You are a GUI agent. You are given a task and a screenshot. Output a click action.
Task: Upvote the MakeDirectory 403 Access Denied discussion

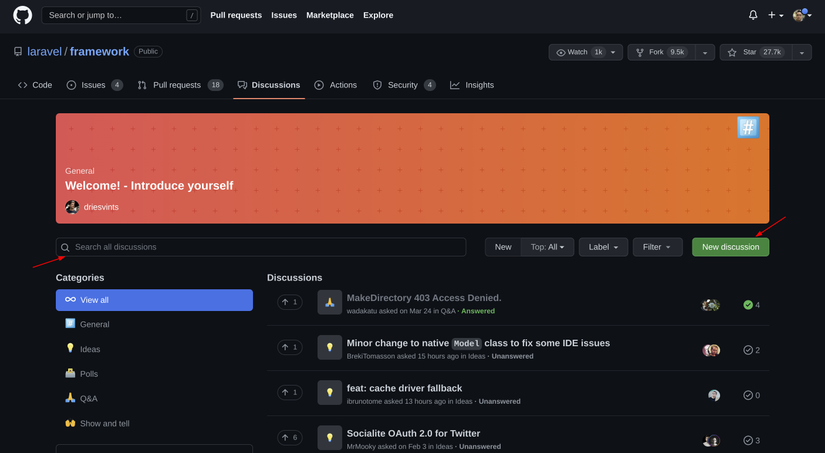pos(290,302)
